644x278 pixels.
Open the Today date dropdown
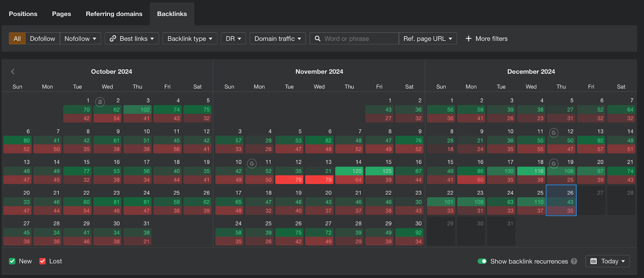click(608, 261)
